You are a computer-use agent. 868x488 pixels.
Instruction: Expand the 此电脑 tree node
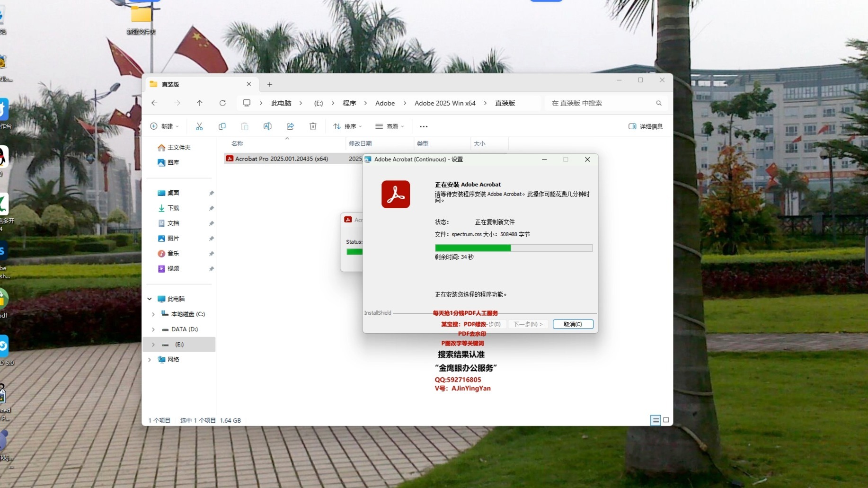(x=150, y=299)
